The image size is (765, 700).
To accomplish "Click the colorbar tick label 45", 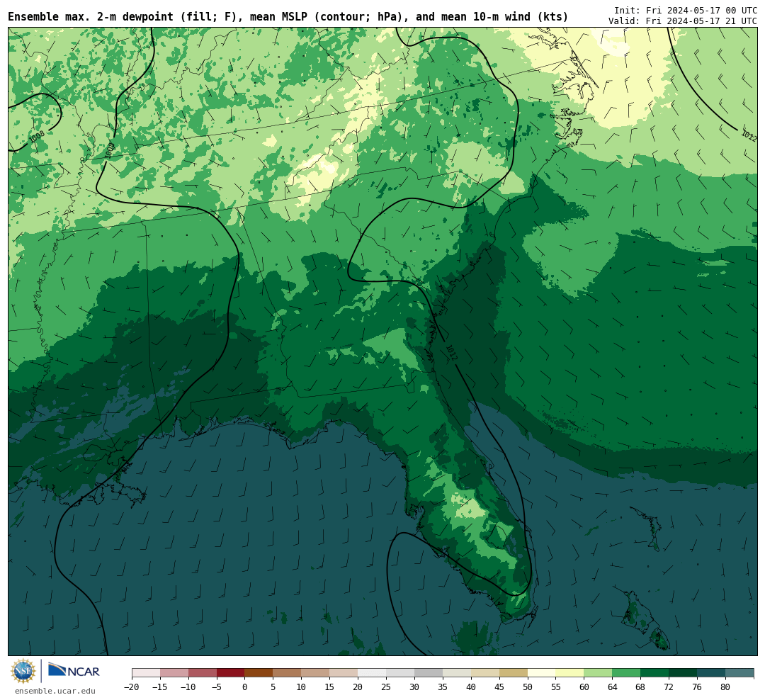I will 499,687.
